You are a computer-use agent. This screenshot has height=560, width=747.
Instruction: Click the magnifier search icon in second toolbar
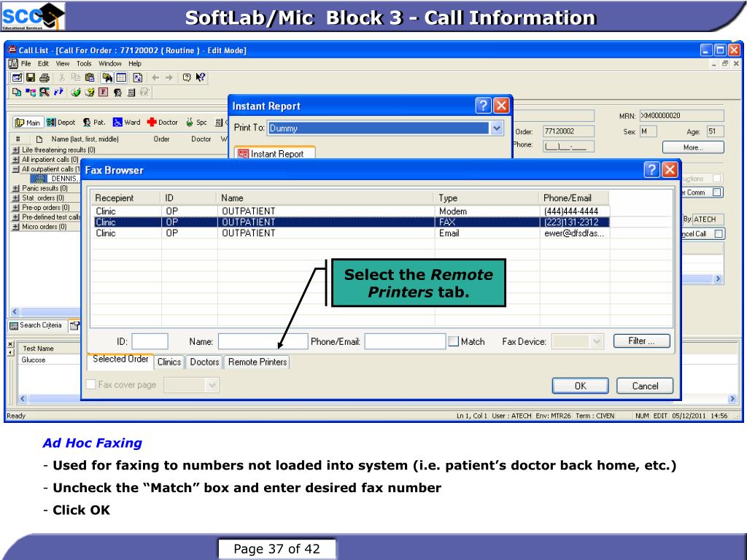[x=44, y=92]
